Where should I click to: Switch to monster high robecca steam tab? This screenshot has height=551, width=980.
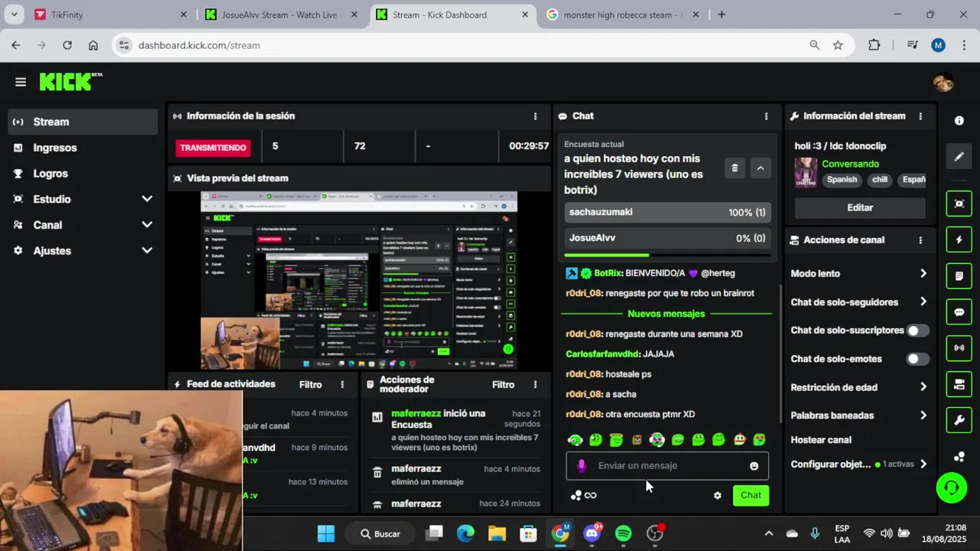click(x=623, y=15)
